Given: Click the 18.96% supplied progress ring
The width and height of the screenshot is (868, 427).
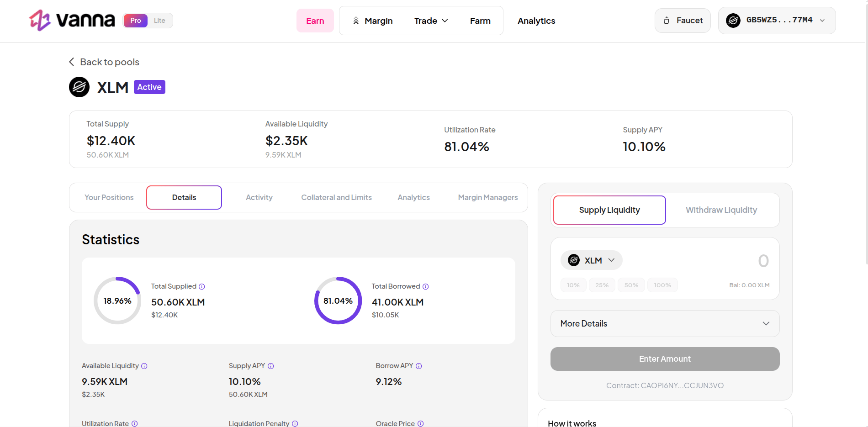Looking at the screenshot, I should coord(117,300).
